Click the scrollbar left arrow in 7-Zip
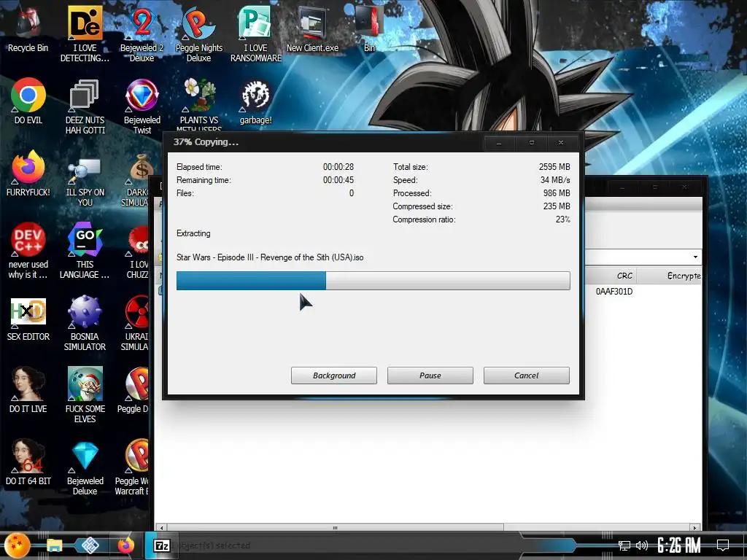This screenshot has height=560, width=747. [x=162, y=528]
